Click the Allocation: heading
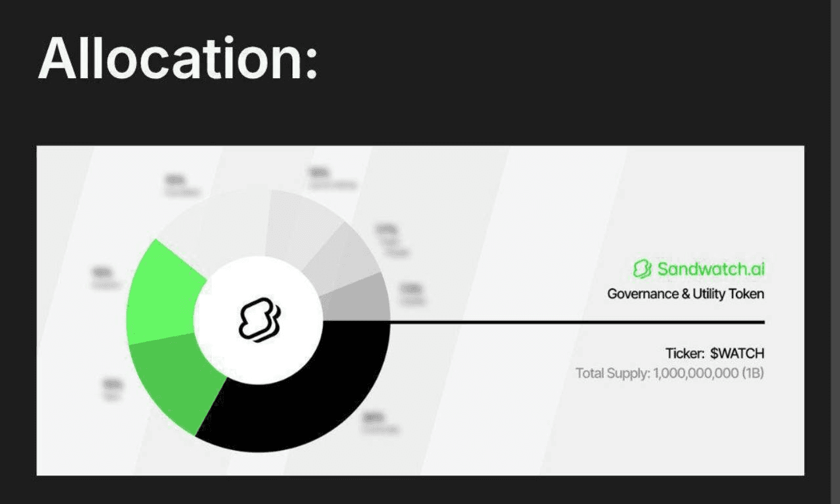 (x=178, y=58)
